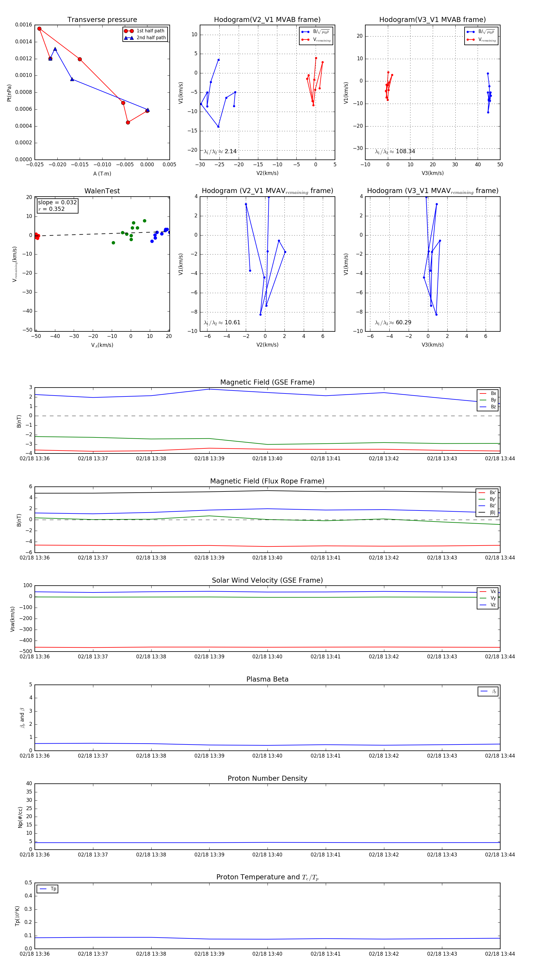Image resolution: width=535 pixels, height=980 pixels.
Task: Click the "Pt(nPa)" y-axis label
Action: coord(9,93)
